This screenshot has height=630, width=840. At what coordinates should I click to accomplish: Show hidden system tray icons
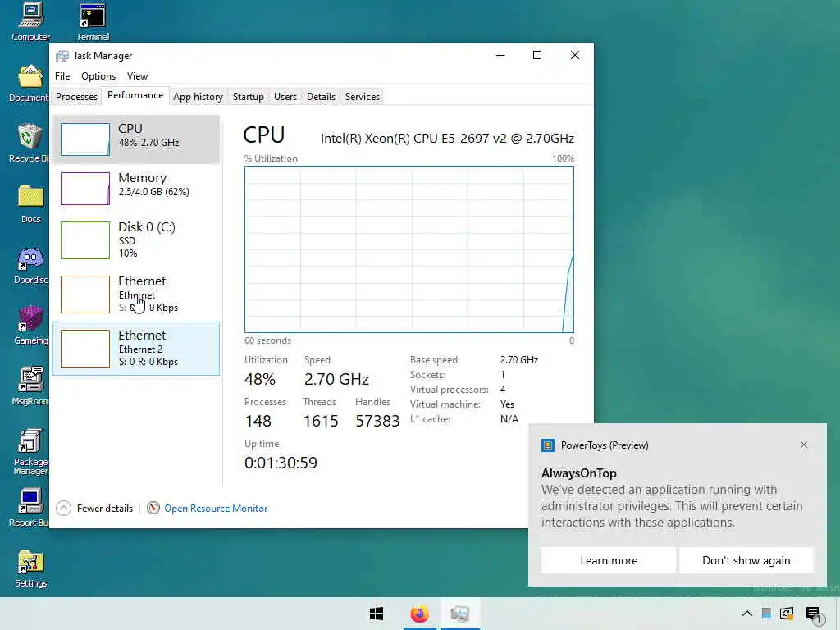click(x=746, y=614)
